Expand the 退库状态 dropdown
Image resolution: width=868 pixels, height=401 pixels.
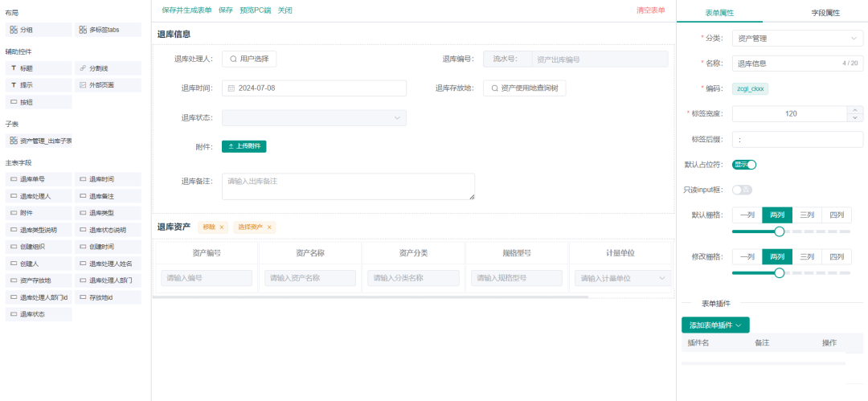pyautogui.click(x=314, y=118)
